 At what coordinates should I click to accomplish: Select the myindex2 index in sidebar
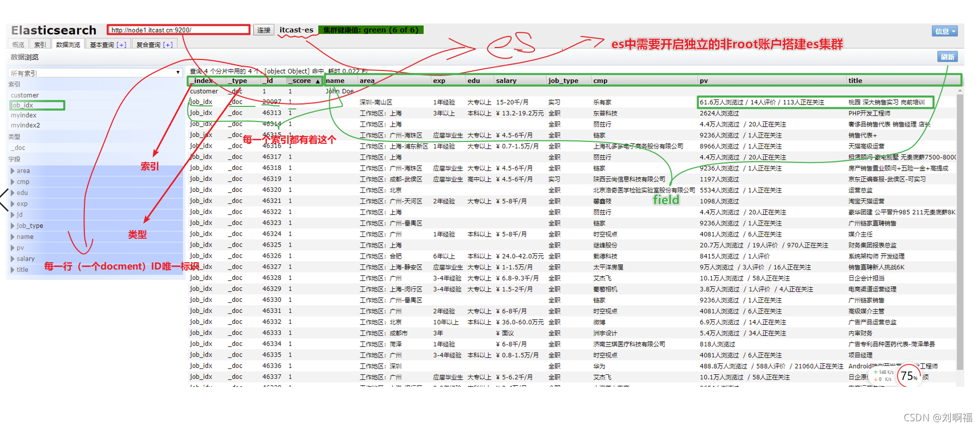pos(25,125)
